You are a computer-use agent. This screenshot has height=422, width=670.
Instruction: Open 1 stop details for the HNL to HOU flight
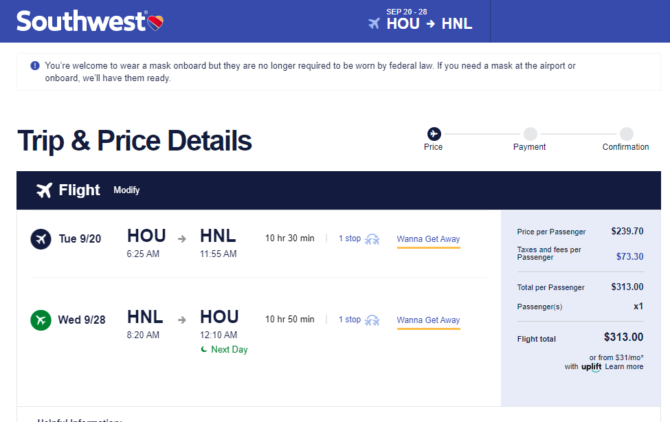(x=350, y=319)
